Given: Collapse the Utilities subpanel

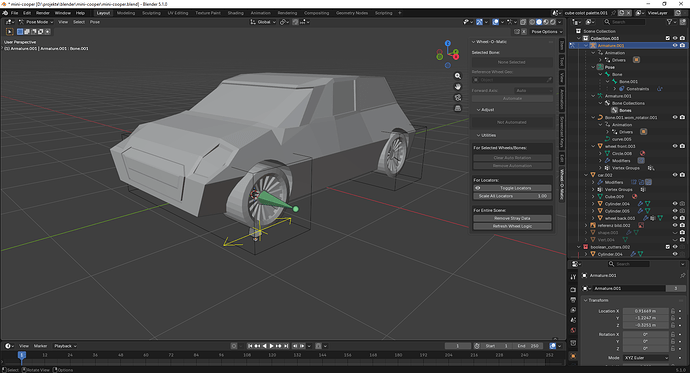Looking at the screenshot, I should 478,135.
